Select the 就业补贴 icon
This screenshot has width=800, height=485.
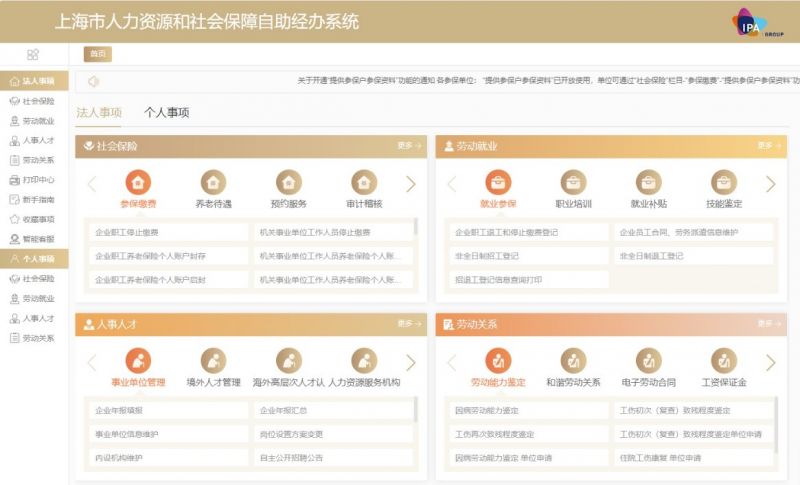click(x=648, y=182)
